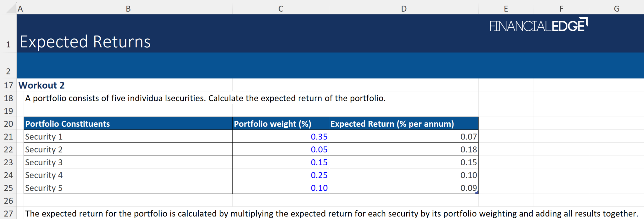Select row header 17

pos(8,85)
